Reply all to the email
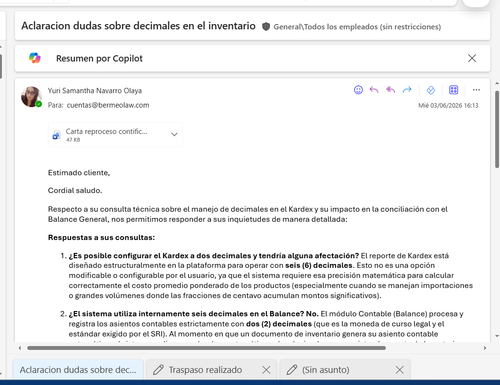500x385 pixels. pos(390,90)
